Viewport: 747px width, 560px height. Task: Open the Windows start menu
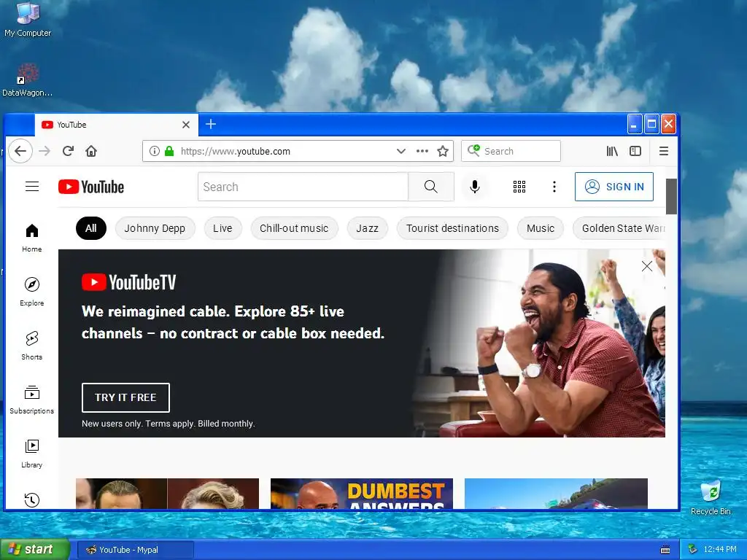[x=35, y=550]
